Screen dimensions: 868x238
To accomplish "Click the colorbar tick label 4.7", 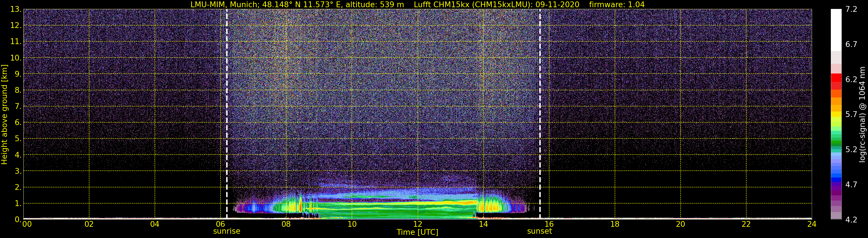I will [x=851, y=184].
